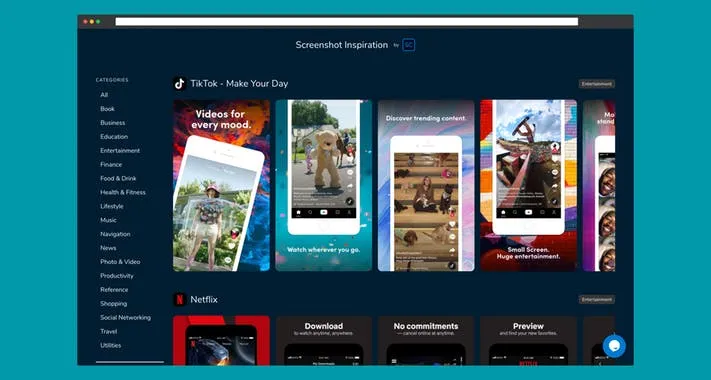
Task: Select the Book category
Action: (x=107, y=109)
